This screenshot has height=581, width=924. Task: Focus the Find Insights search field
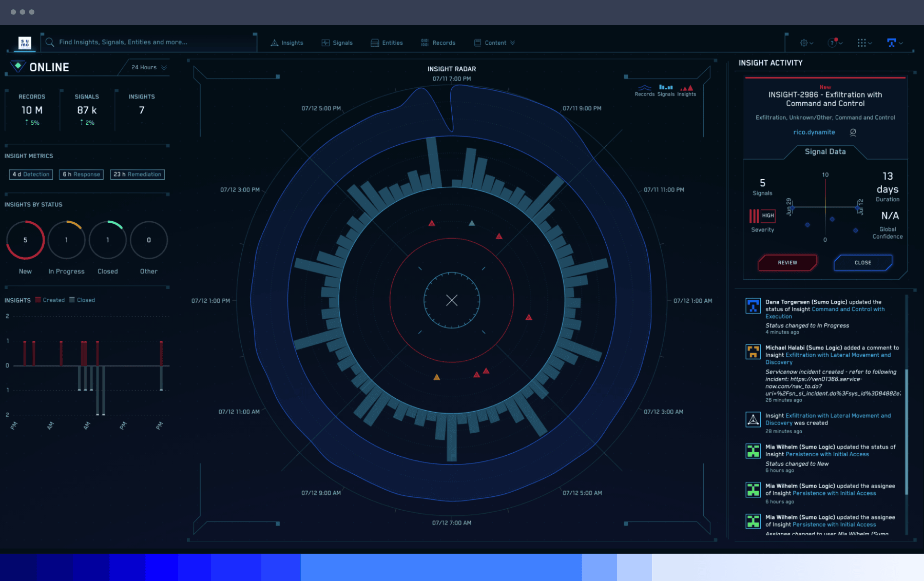click(x=149, y=42)
